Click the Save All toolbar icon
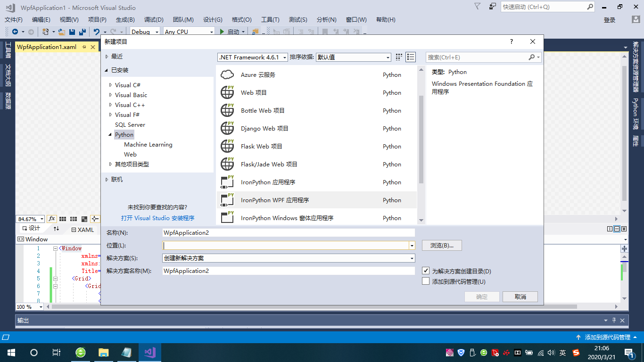644x362 pixels. coord(82,32)
